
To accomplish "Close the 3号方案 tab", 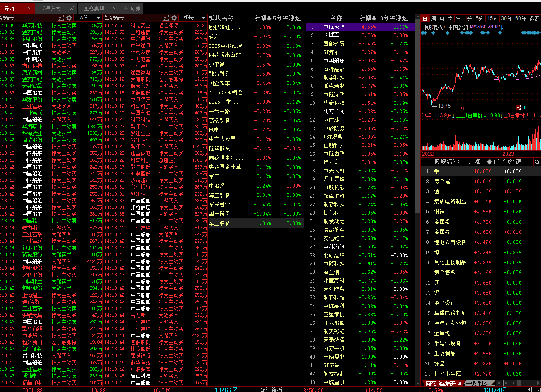I will pos(72,8).
